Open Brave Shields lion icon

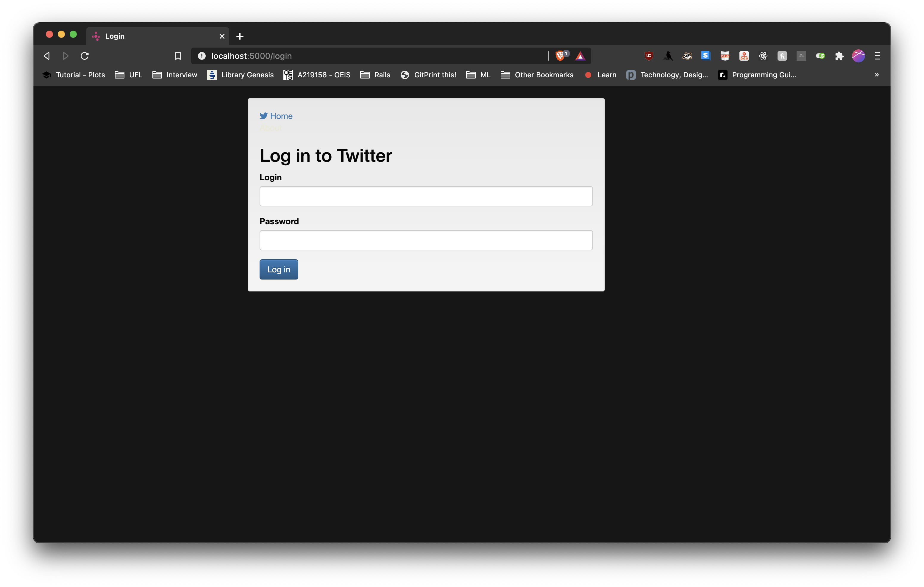tap(560, 56)
